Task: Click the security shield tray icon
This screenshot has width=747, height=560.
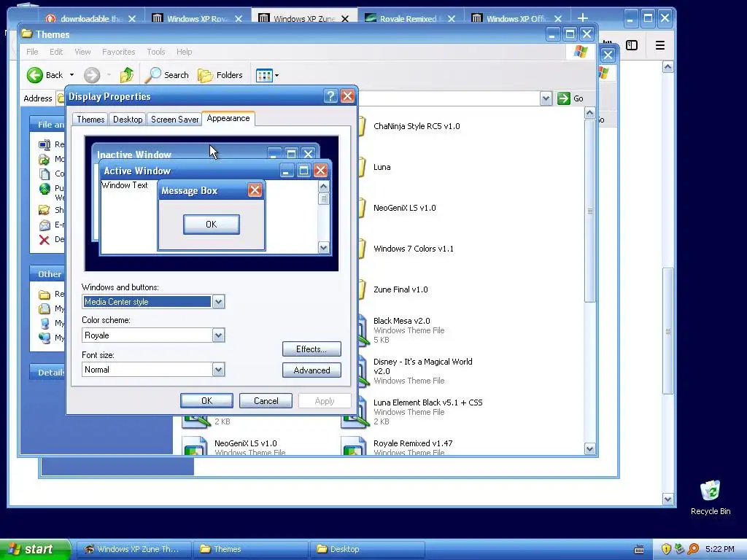Action: (666, 549)
